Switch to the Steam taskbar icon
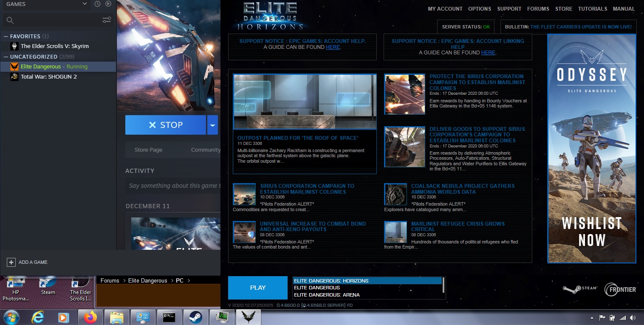 195,317
